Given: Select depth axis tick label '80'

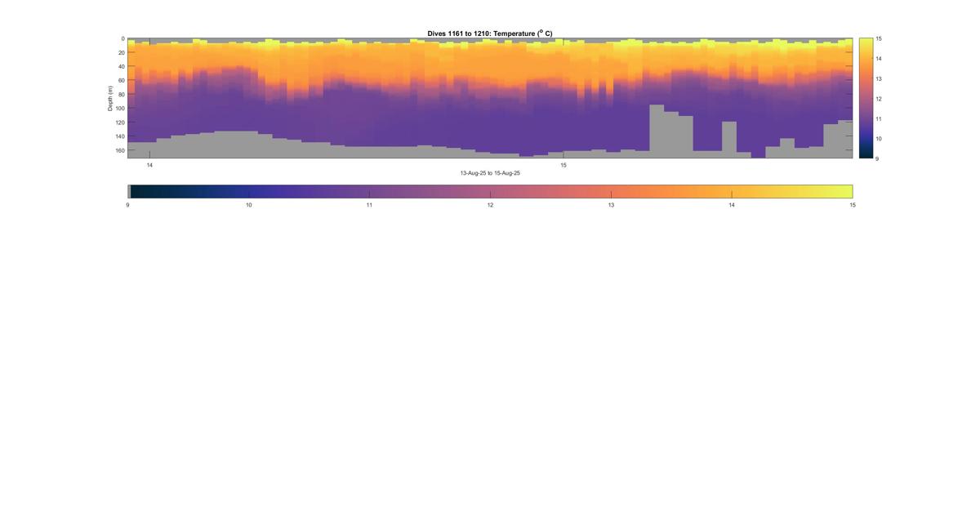Looking at the screenshot, I should (121, 94).
